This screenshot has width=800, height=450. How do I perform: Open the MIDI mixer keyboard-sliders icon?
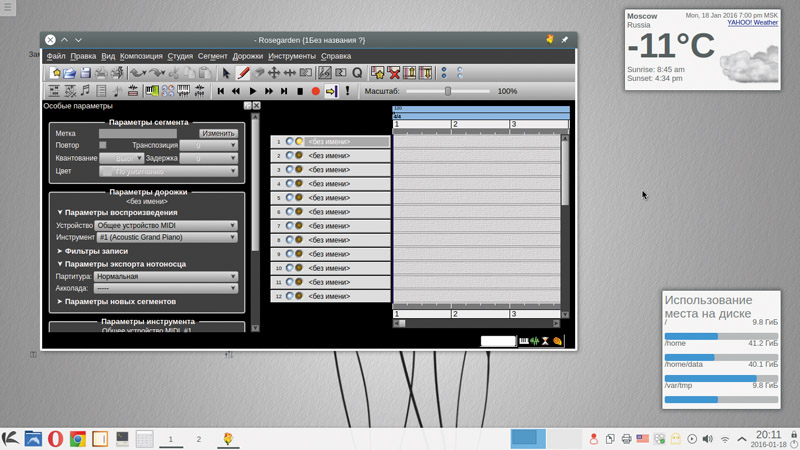point(183,91)
